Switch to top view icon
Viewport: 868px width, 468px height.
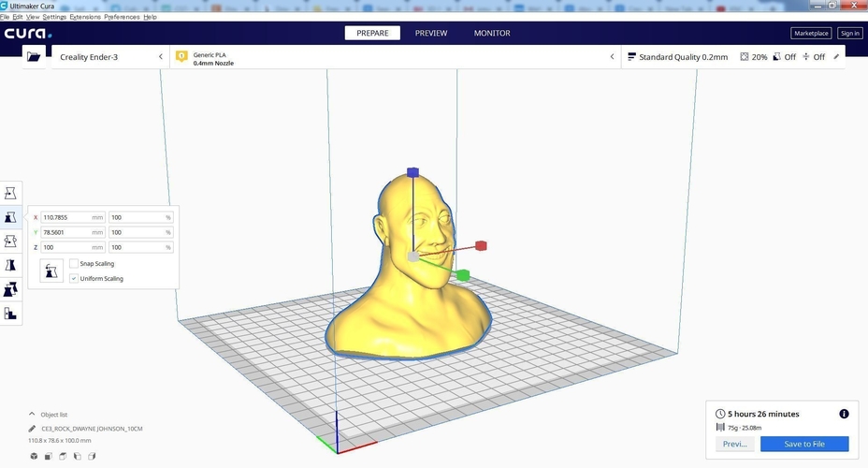[63, 457]
